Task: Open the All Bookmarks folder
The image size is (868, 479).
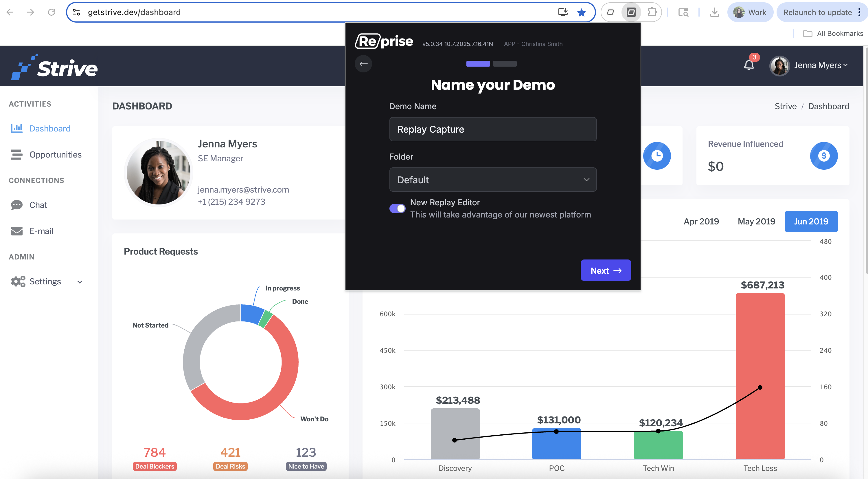Action: 833,33
